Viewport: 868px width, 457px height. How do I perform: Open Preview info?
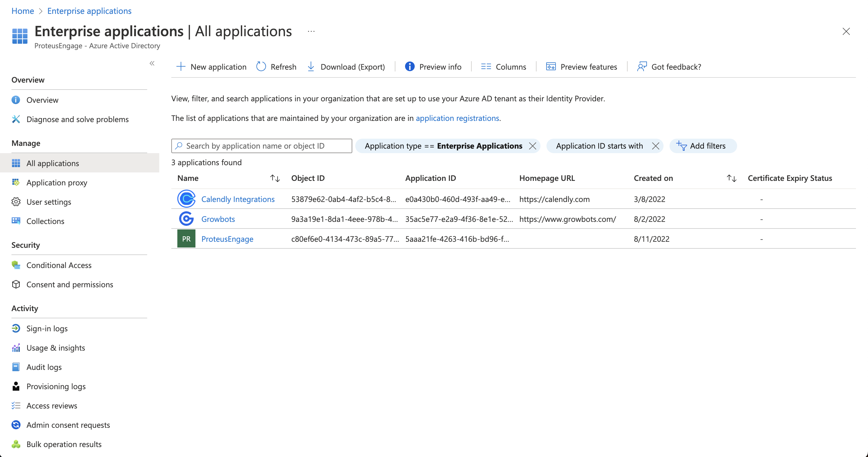point(433,67)
